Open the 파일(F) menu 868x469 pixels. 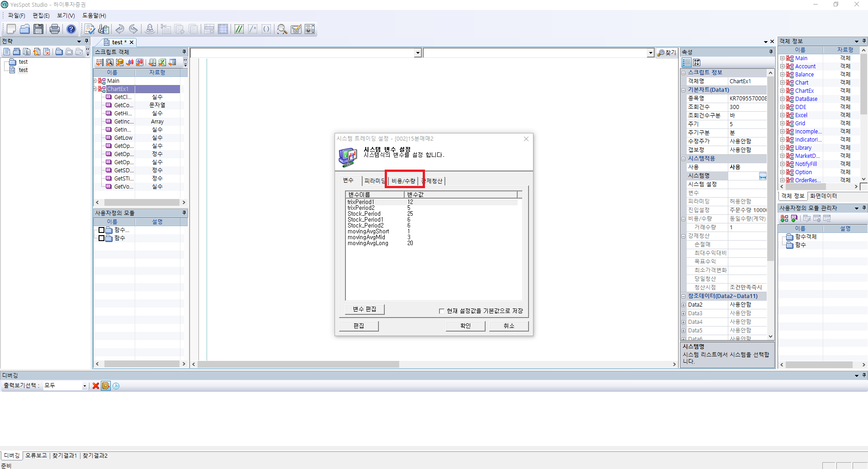[17, 15]
